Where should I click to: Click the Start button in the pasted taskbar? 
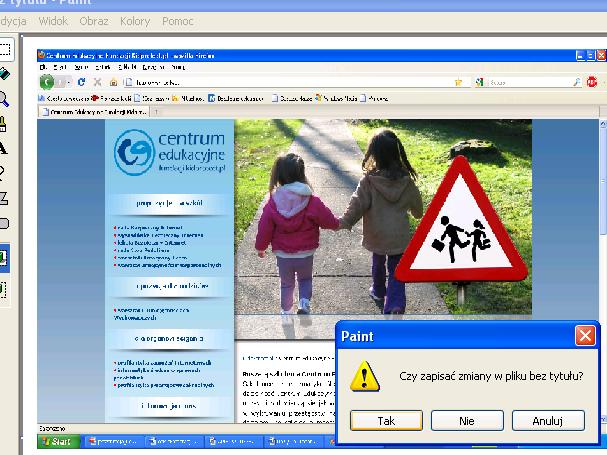click(58, 441)
